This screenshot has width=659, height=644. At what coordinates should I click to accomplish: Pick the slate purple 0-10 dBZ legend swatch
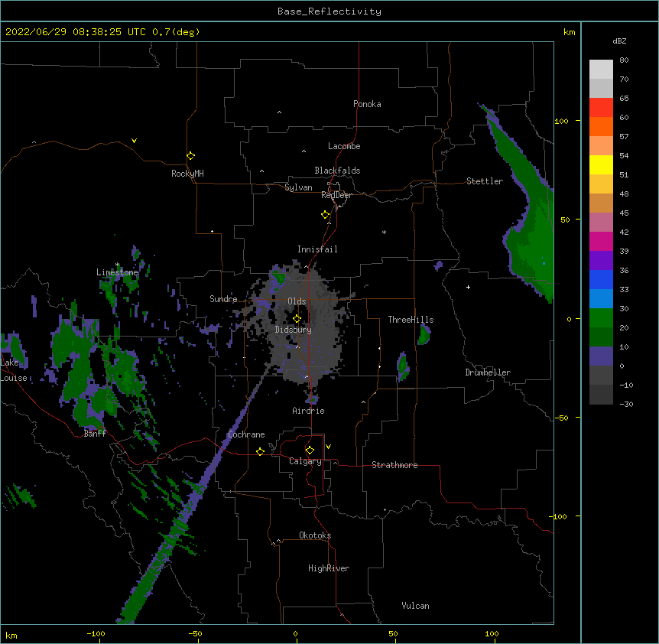click(x=601, y=356)
